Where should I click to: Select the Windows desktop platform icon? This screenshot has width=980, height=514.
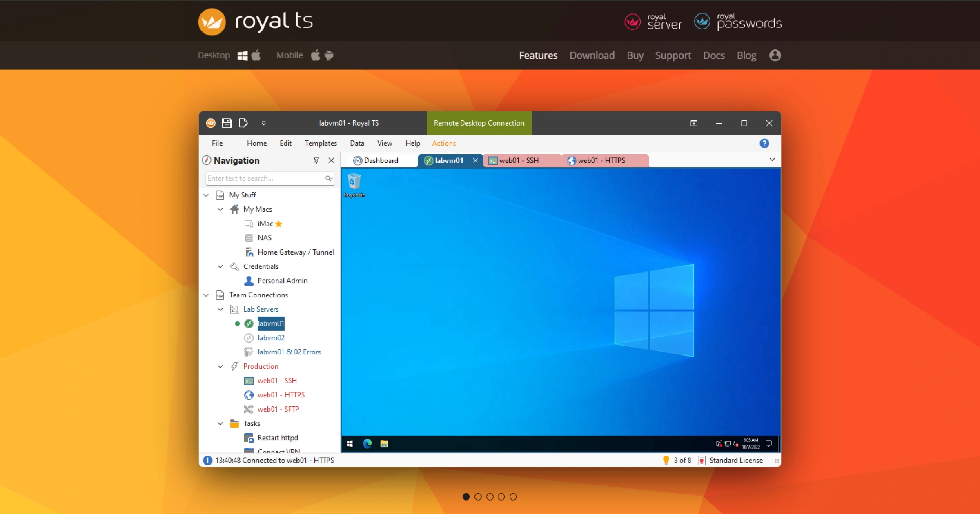(243, 55)
